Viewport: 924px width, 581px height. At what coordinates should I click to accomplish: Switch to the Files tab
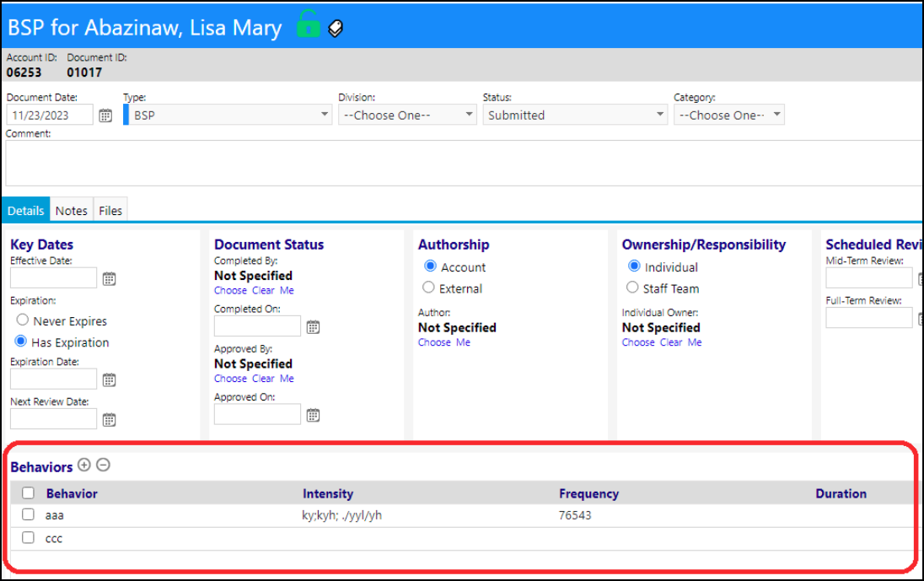pyautogui.click(x=110, y=210)
